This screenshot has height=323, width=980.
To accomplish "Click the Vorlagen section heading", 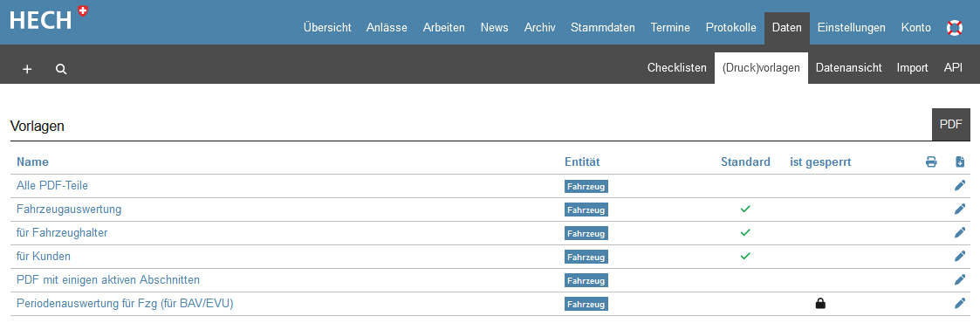I will click(38, 127).
